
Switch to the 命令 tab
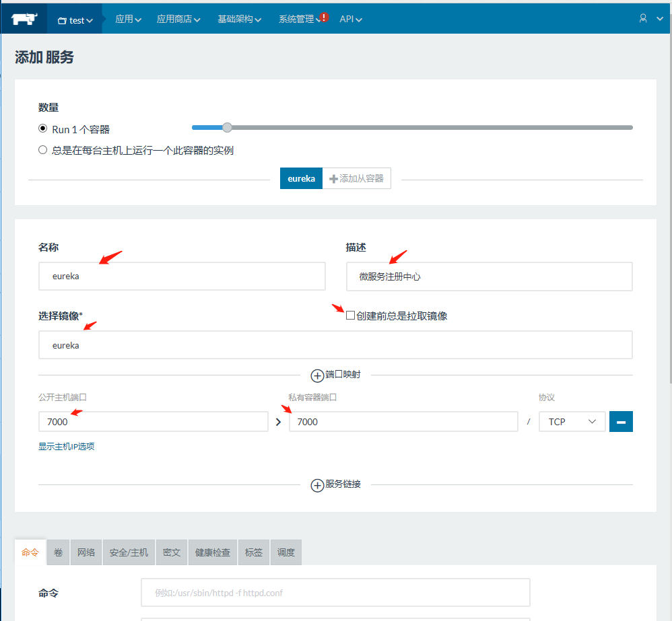point(30,552)
